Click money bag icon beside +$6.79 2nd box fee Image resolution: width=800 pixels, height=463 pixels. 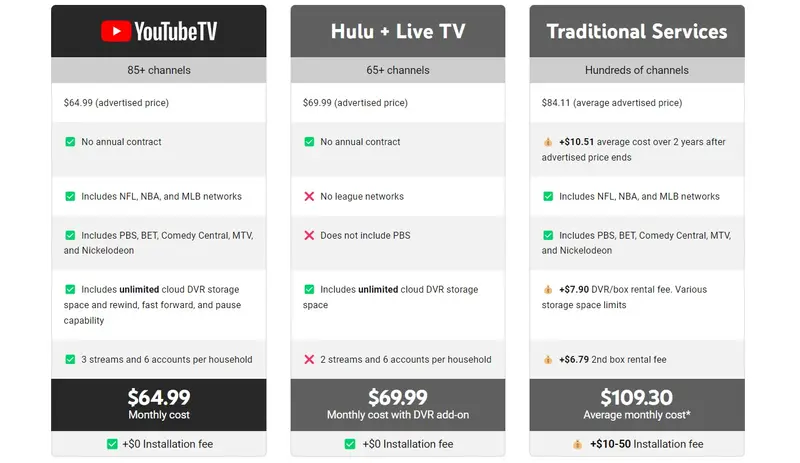(547, 360)
